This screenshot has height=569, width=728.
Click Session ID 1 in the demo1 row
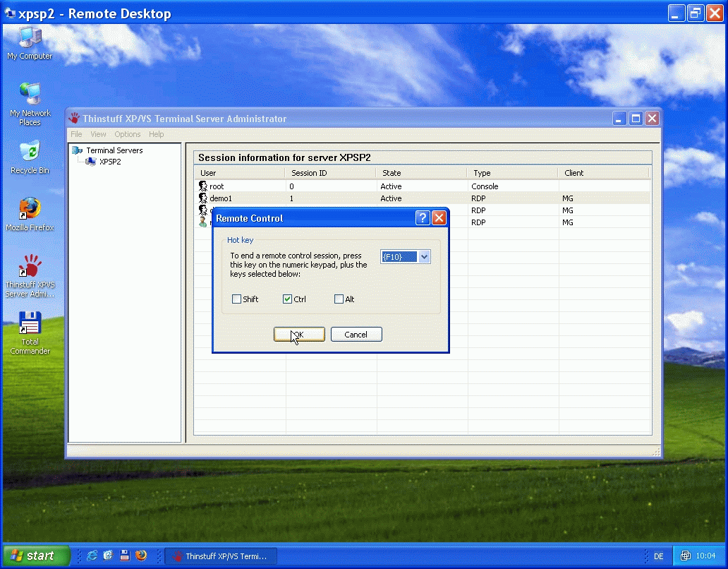point(291,198)
